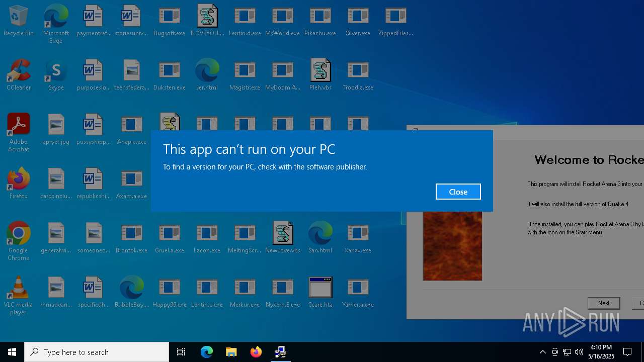This screenshot has width=644, height=362.
Task: Select San.html Edge file icon
Action: (320, 238)
